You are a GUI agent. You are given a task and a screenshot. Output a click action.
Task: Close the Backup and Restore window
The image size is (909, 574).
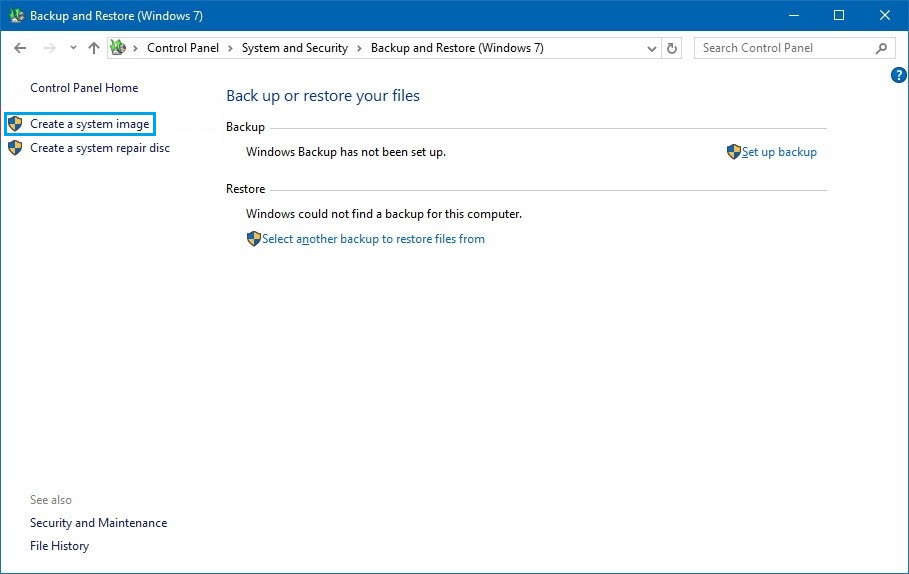(885, 16)
